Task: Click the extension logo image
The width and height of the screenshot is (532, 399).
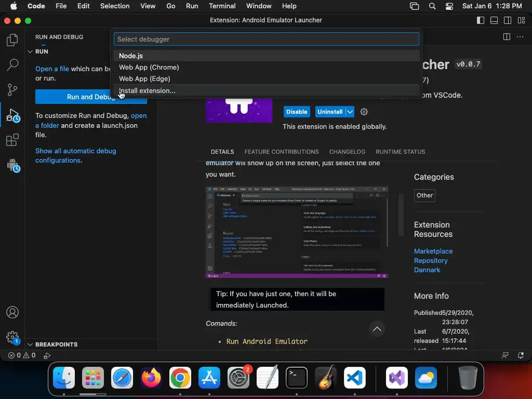Action: tap(239, 110)
